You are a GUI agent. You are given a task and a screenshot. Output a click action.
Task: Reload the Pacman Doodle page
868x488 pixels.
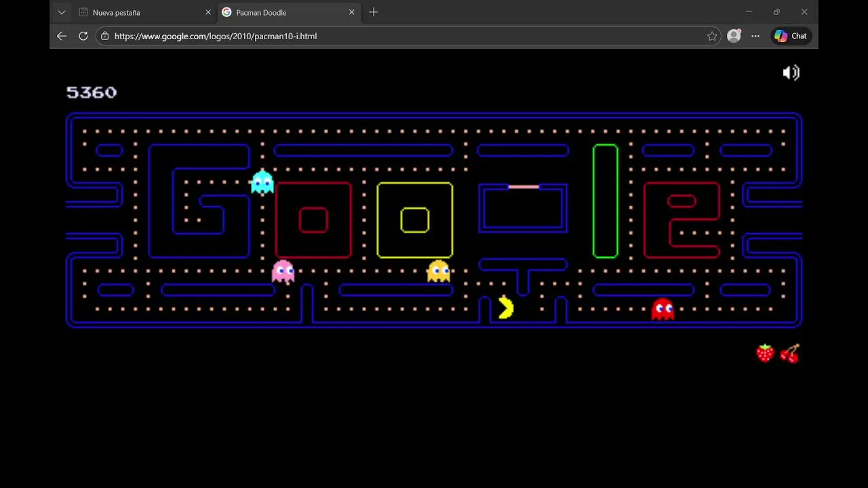tap(83, 36)
